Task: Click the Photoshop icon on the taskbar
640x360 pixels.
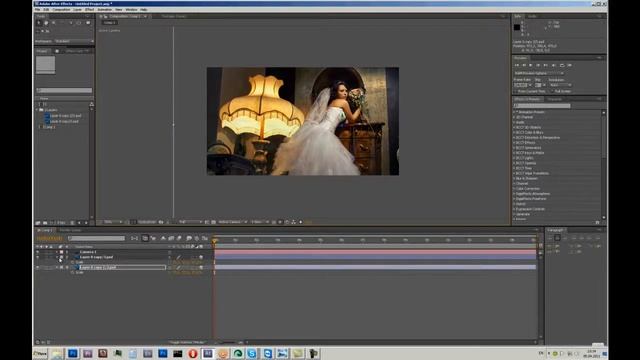Action: (73, 353)
